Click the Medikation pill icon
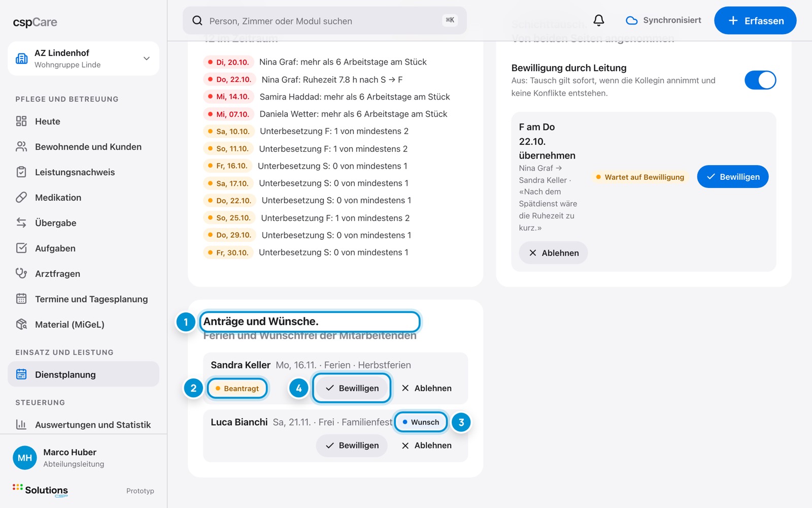This screenshot has width=812, height=508. pyautogui.click(x=21, y=198)
